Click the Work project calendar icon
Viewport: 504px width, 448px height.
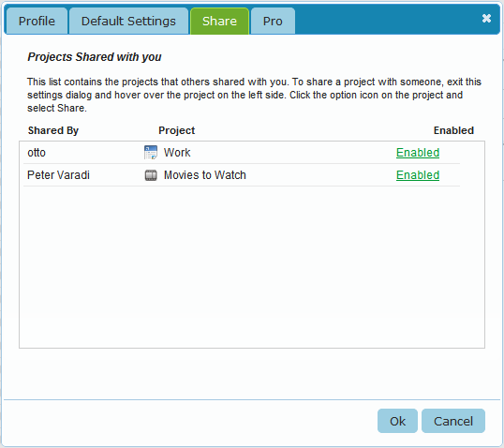point(151,153)
